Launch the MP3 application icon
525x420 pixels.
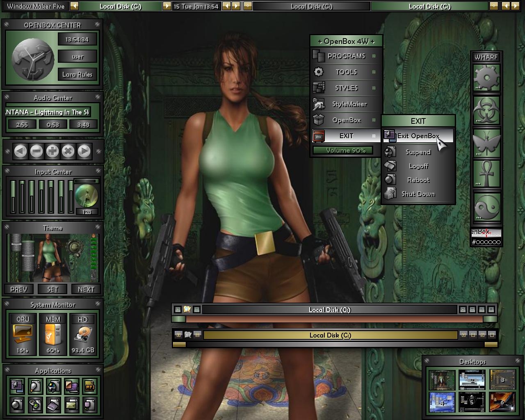pyautogui.click(x=90, y=386)
